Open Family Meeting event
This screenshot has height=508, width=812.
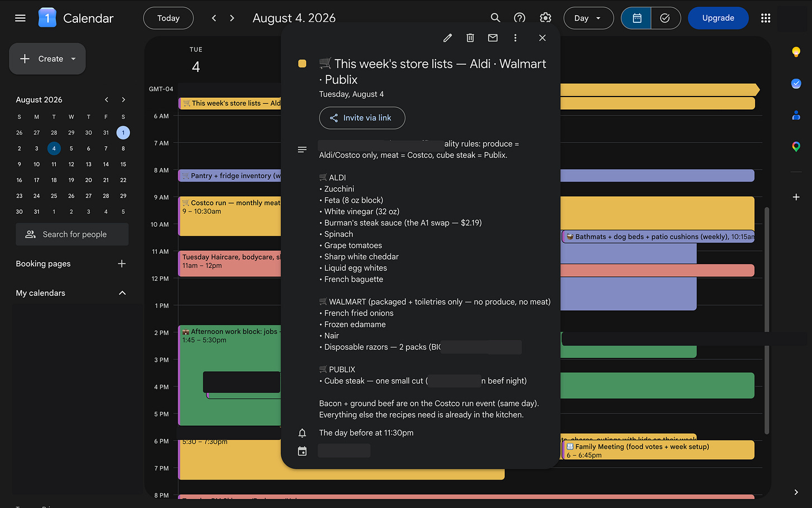[x=658, y=451]
